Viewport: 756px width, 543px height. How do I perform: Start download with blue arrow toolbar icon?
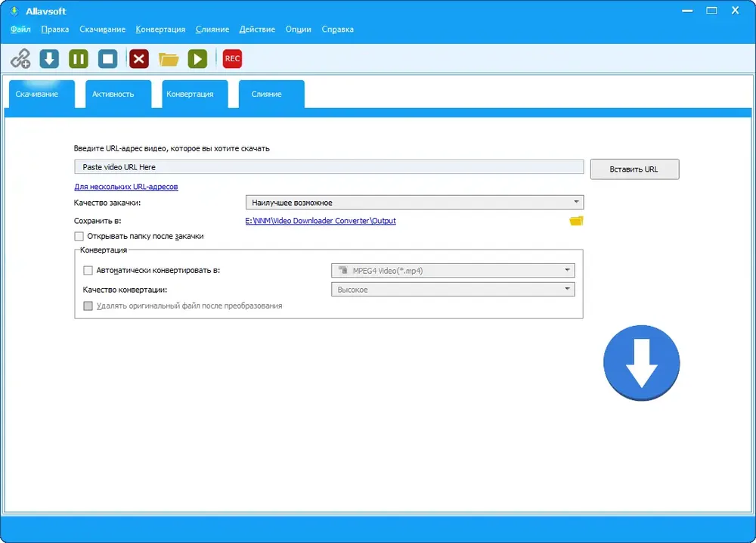click(49, 59)
